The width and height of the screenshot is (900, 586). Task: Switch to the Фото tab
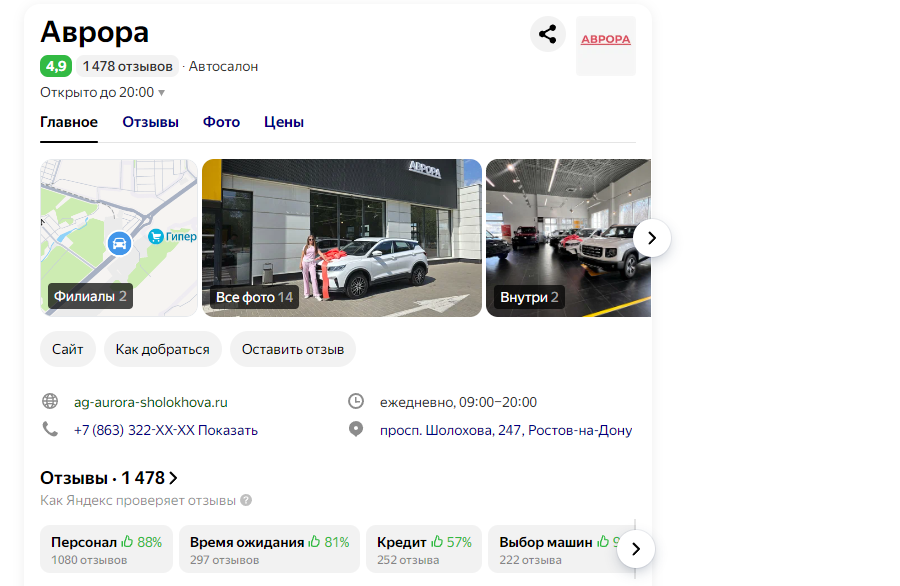[221, 122]
